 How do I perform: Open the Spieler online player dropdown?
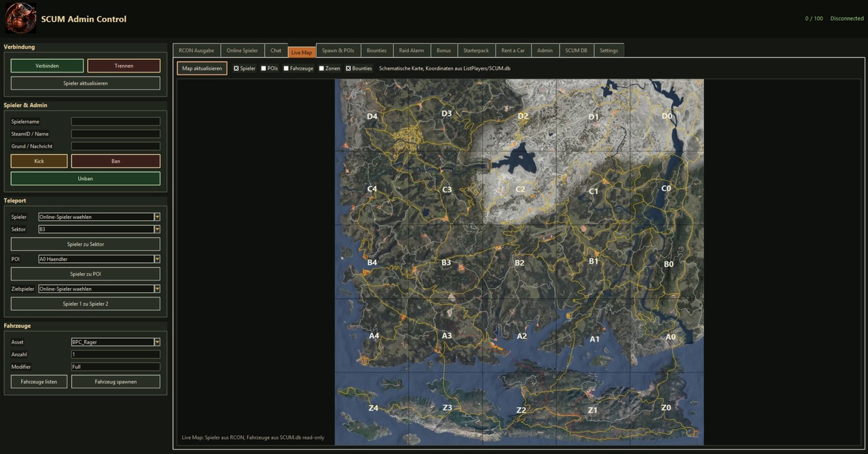(x=99, y=217)
